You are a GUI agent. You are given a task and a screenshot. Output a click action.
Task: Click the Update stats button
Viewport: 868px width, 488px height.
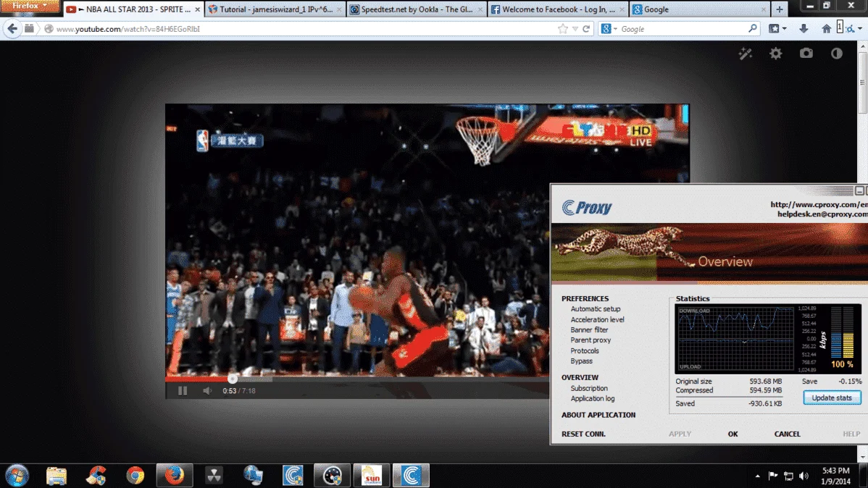pos(832,397)
